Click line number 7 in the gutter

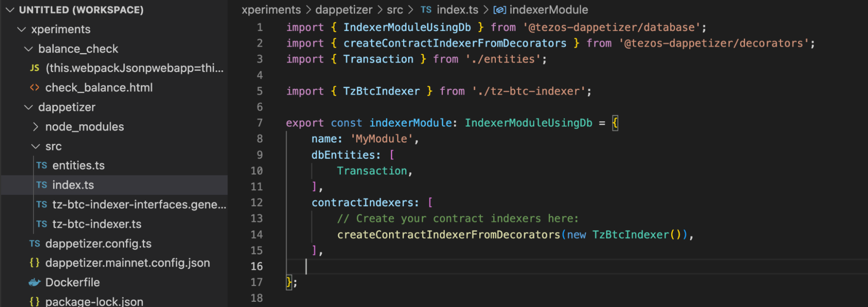click(259, 123)
